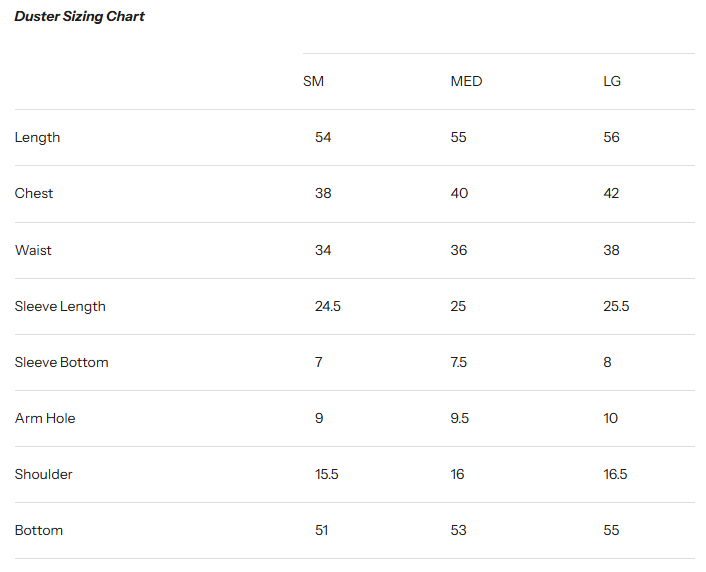Click the Sleeve Bottom row label

point(61,362)
